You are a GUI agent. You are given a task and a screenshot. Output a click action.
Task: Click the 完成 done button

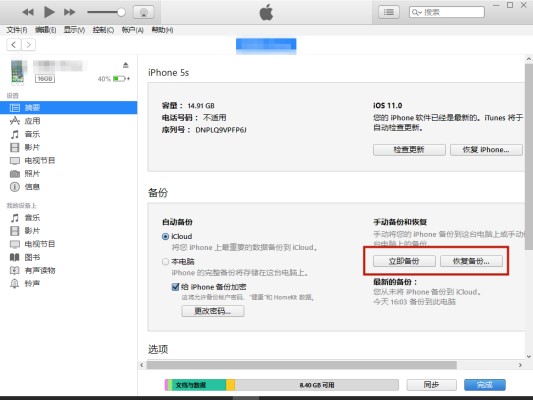(485, 385)
